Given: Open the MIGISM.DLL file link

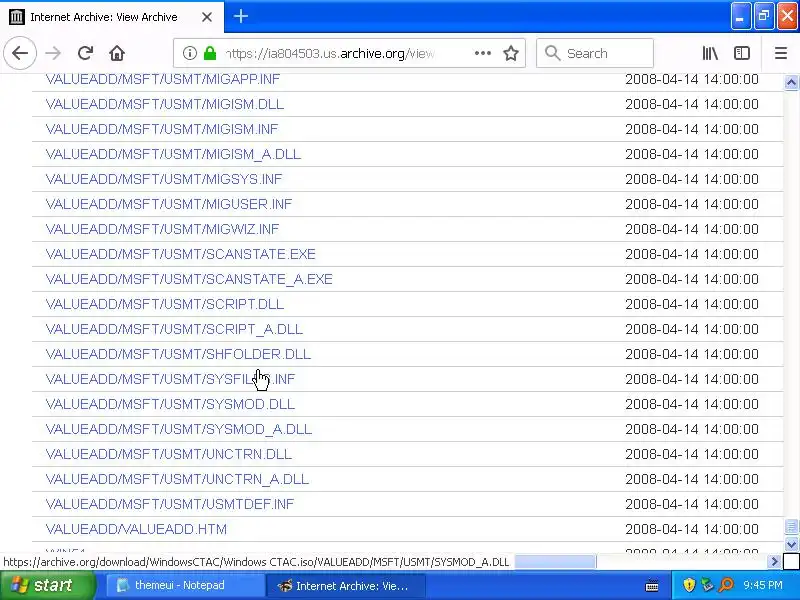Looking at the screenshot, I should [x=165, y=104].
